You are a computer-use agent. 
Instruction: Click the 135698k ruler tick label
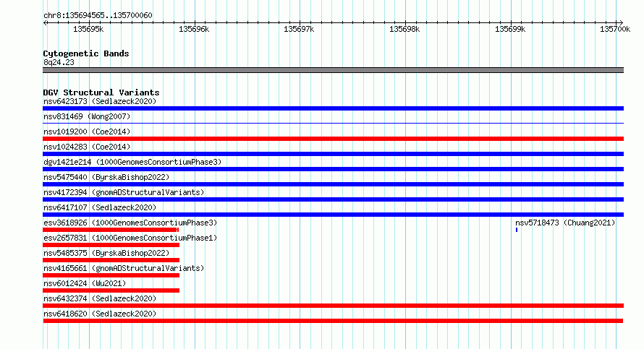coord(404,29)
